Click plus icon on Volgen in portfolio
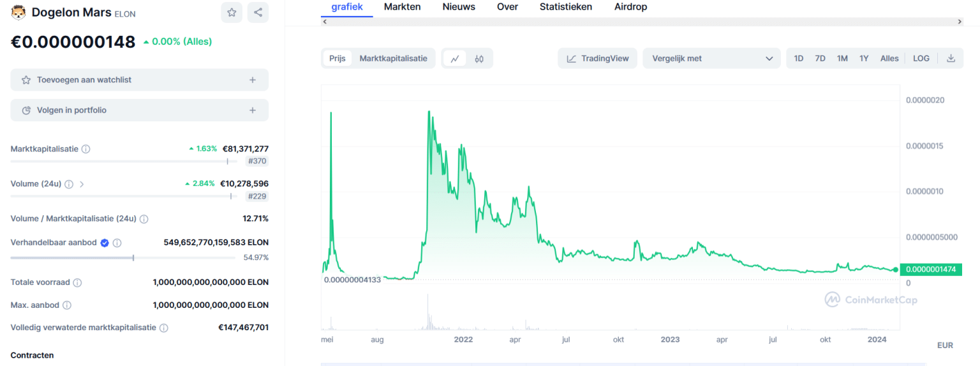The height and width of the screenshot is (366, 980). point(253,111)
